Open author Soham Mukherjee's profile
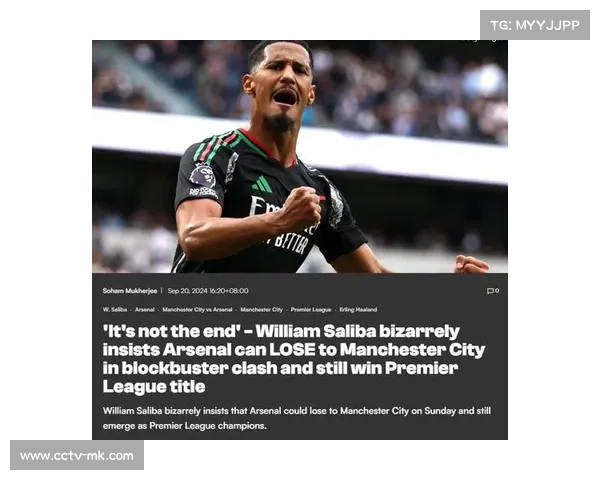This screenshot has height=480, width=600. click(130, 291)
